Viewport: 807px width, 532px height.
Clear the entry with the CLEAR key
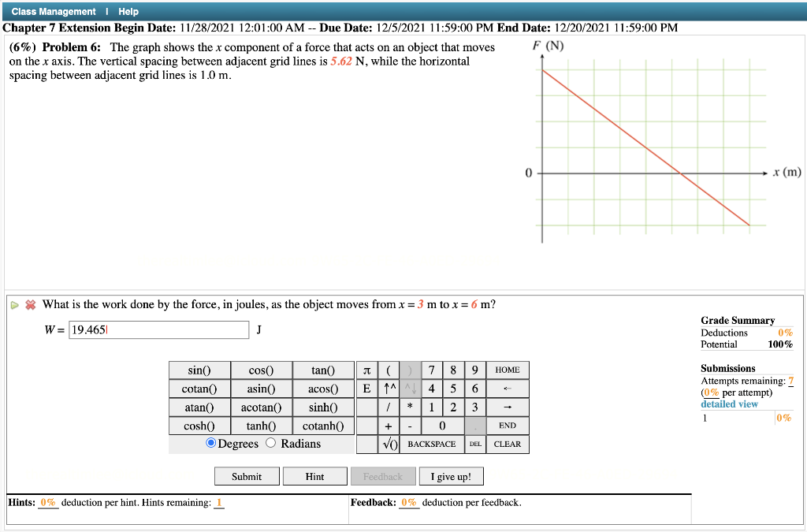(508, 444)
